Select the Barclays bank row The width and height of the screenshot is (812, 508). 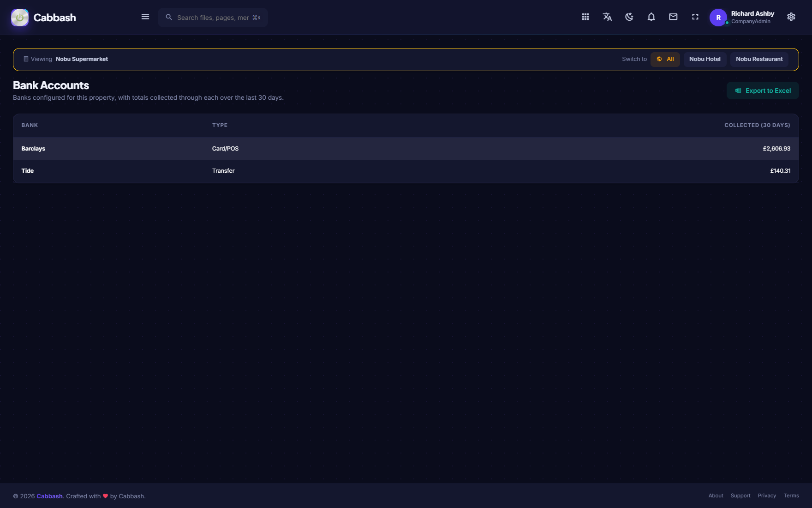[406, 149]
